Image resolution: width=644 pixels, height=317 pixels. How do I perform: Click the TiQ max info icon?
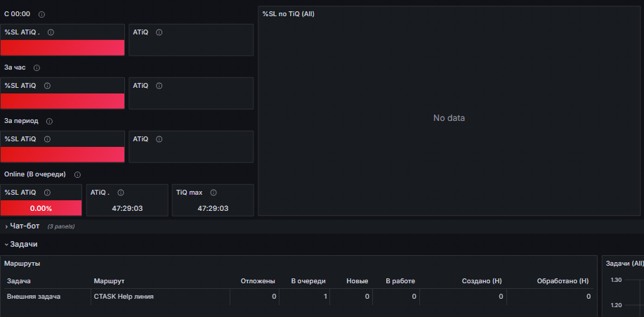(x=213, y=193)
